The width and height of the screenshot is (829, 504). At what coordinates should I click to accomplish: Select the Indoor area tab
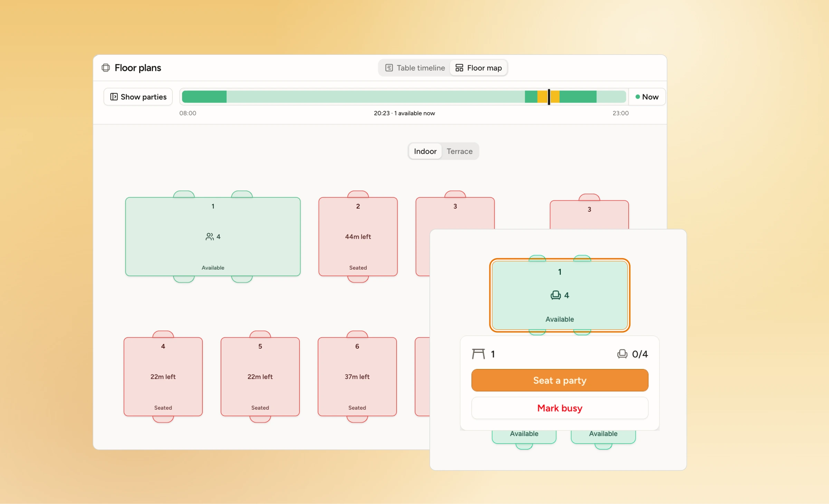point(425,151)
